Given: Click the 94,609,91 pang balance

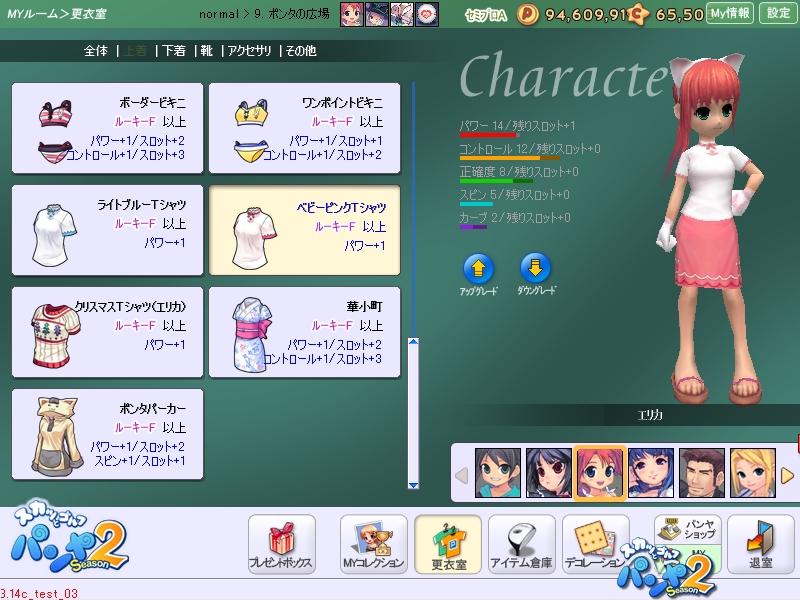Looking at the screenshot, I should pyautogui.click(x=586, y=15).
